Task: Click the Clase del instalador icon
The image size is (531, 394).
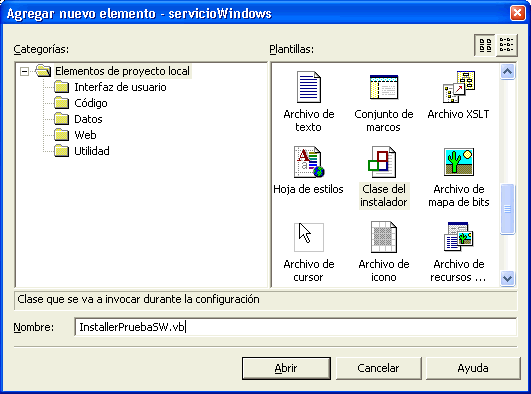Action: click(383, 162)
